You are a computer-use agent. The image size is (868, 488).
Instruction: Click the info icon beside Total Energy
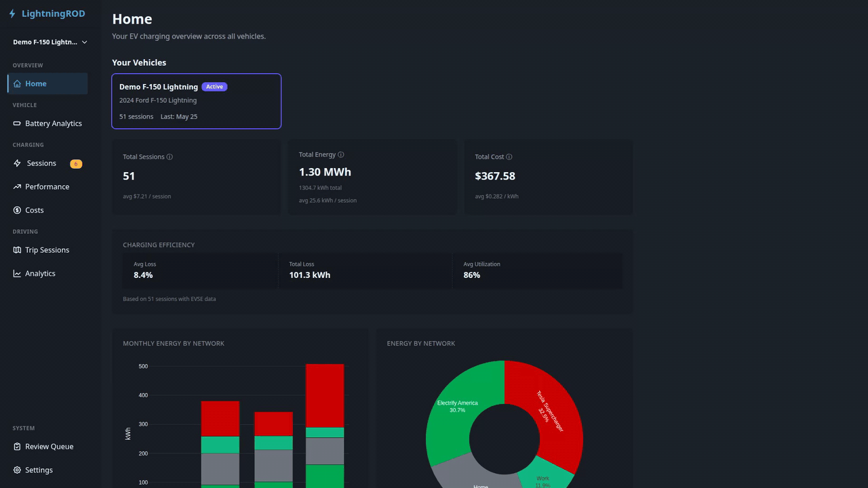click(x=341, y=155)
